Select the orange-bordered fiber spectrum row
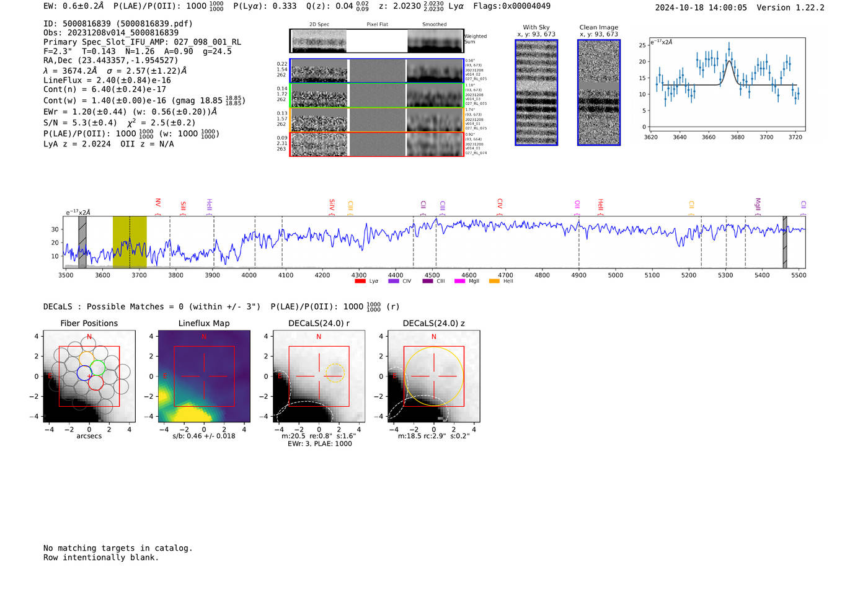Viewport: 868px width, 591px height. point(376,120)
